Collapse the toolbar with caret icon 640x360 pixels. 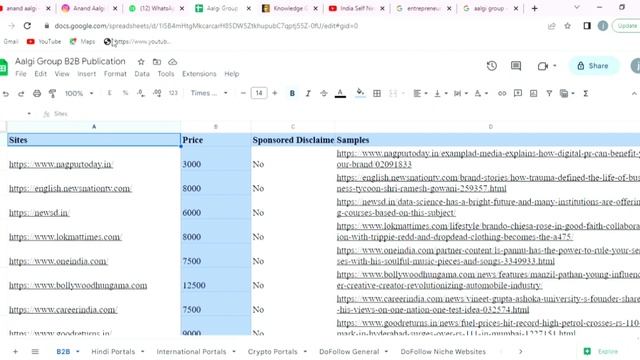click(634, 93)
